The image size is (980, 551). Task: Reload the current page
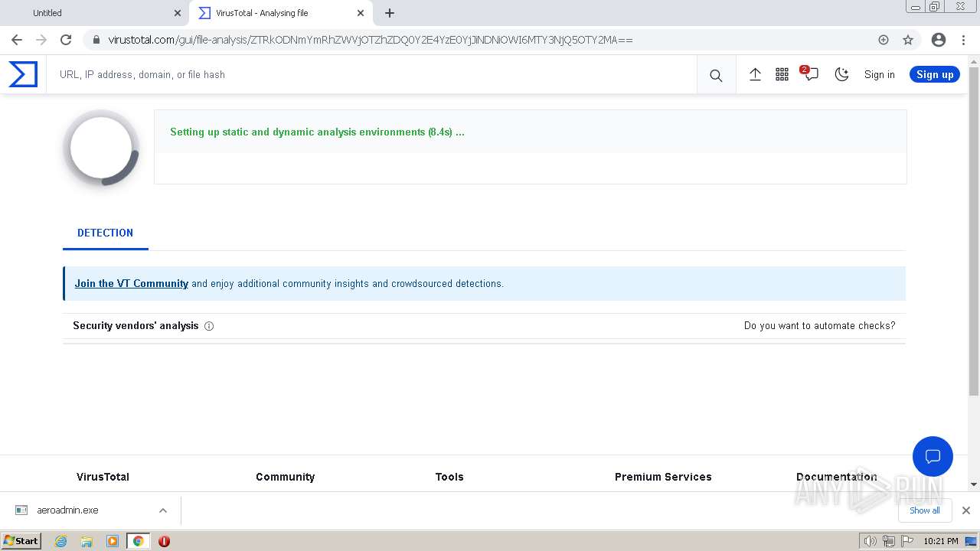point(66,40)
